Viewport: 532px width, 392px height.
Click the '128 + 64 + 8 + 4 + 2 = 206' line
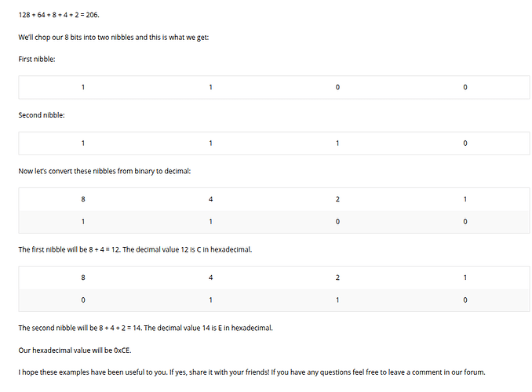[59, 15]
